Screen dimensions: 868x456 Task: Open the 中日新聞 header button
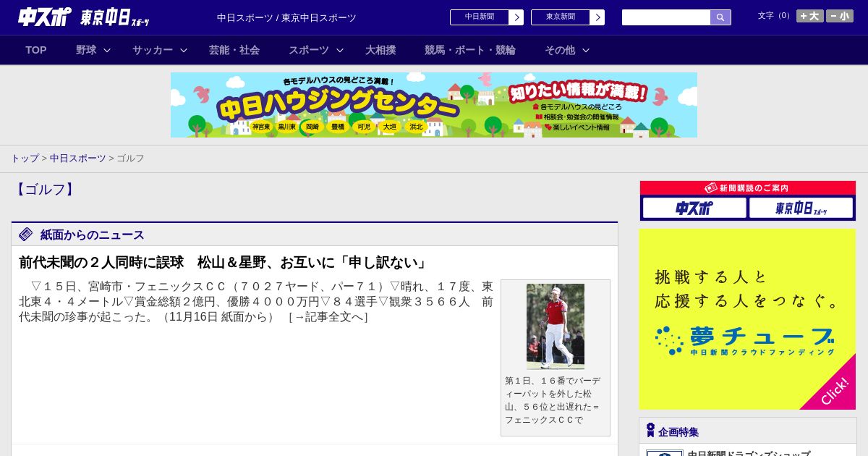tap(479, 17)
